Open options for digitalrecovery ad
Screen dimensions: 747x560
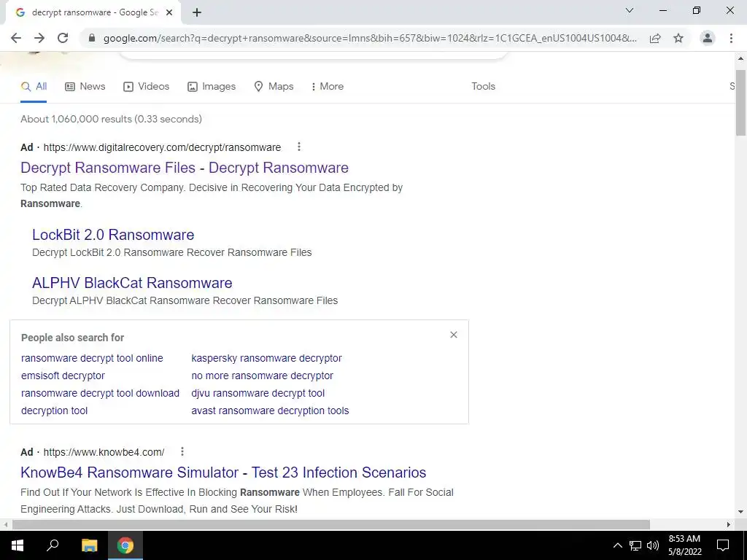[298, 147]
